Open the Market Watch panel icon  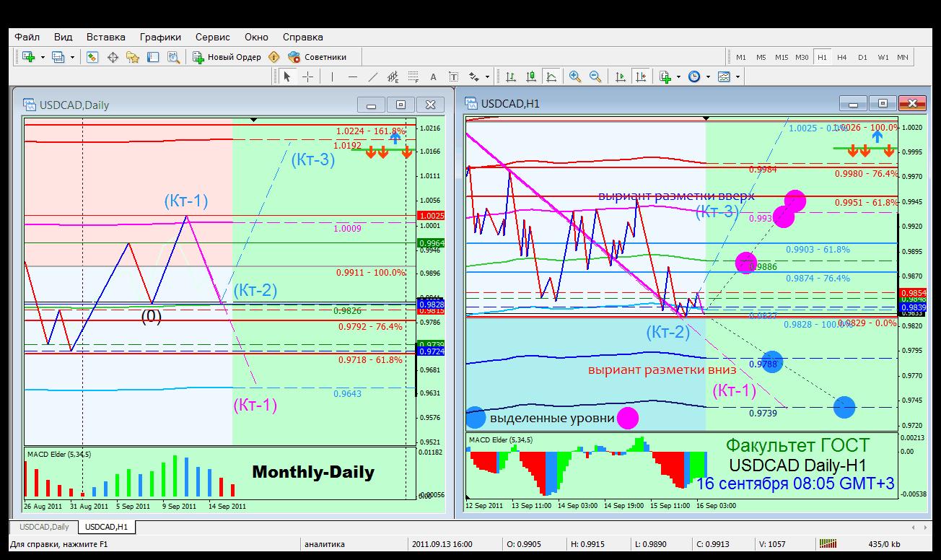[92, 57]
